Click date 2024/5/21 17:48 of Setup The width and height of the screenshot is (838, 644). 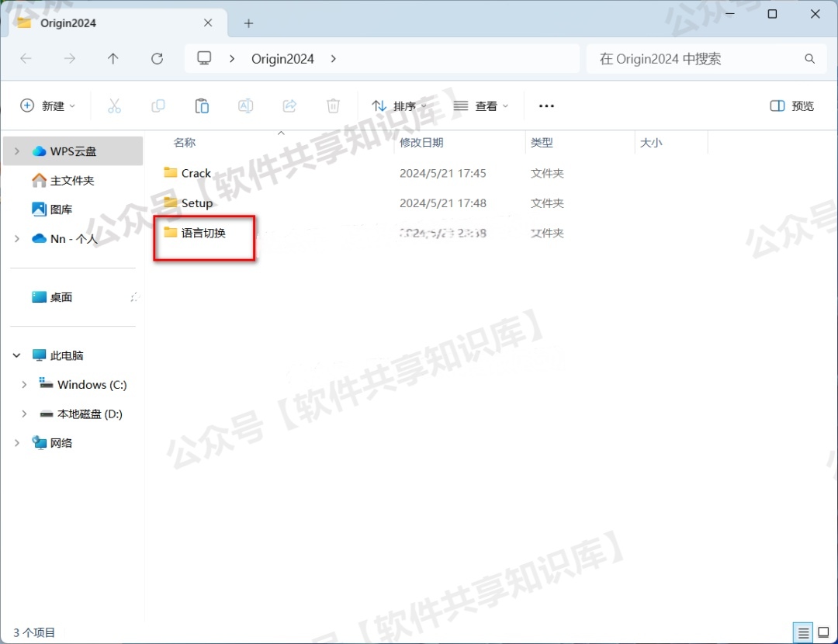pyautogui.click(x=442, y=203)
